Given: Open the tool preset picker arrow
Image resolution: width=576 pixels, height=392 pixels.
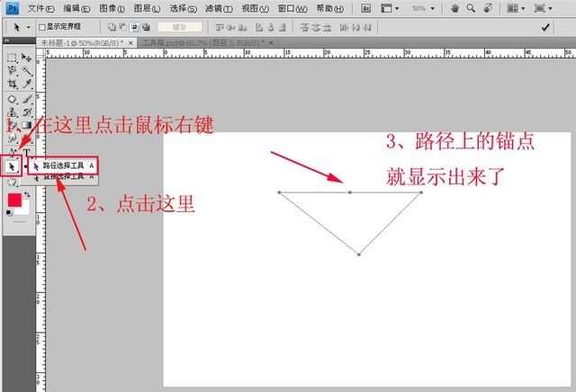Looking at the screenshot, I should (28, 27).
